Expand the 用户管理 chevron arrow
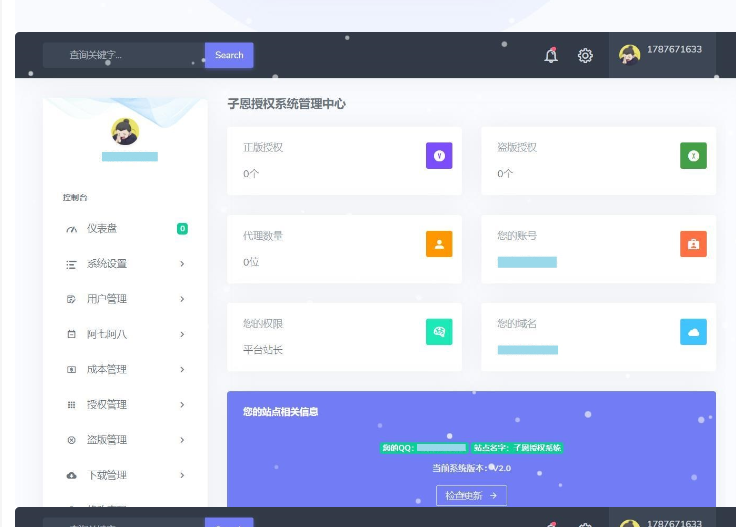Viewport: 736px width, 527px height. [182, 299]
